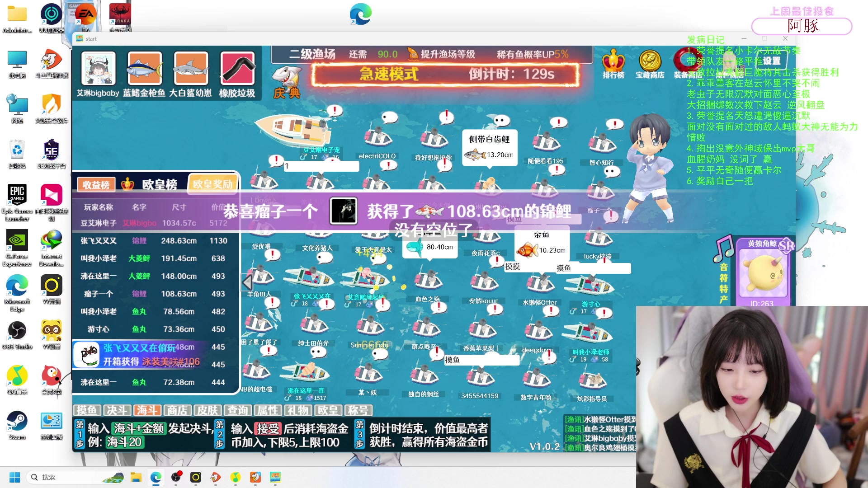Image resolution: width=868 pixels, height=488 pixels.
Task: Select the 摸鱼 bottom tab
Action: coord(87,410)
